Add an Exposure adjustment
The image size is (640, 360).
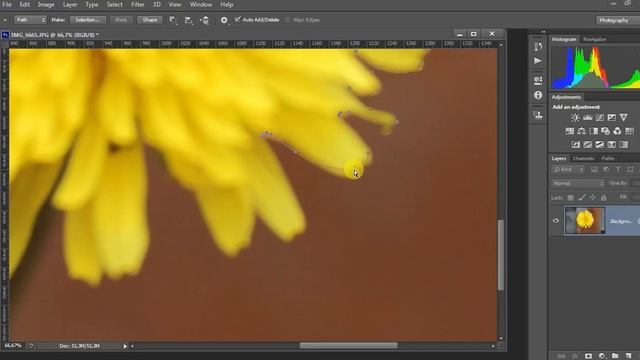[611, 118]
